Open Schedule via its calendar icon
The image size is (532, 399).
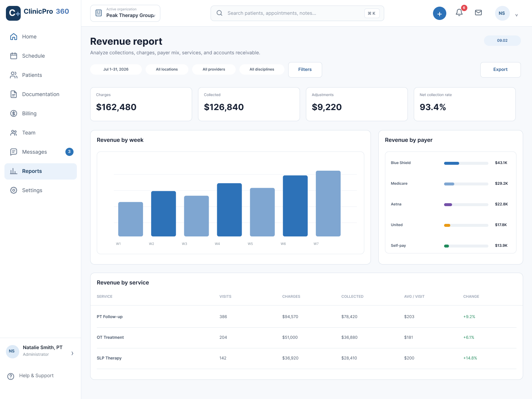tap(14, 56)
